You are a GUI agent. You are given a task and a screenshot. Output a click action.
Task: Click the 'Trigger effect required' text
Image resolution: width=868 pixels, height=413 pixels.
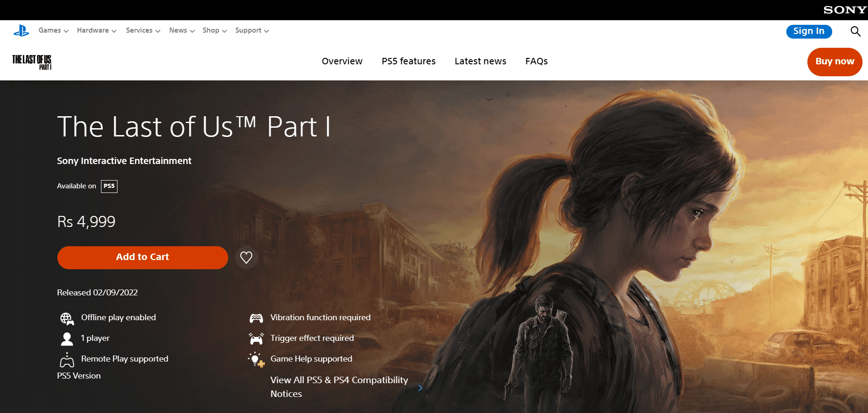312,338
